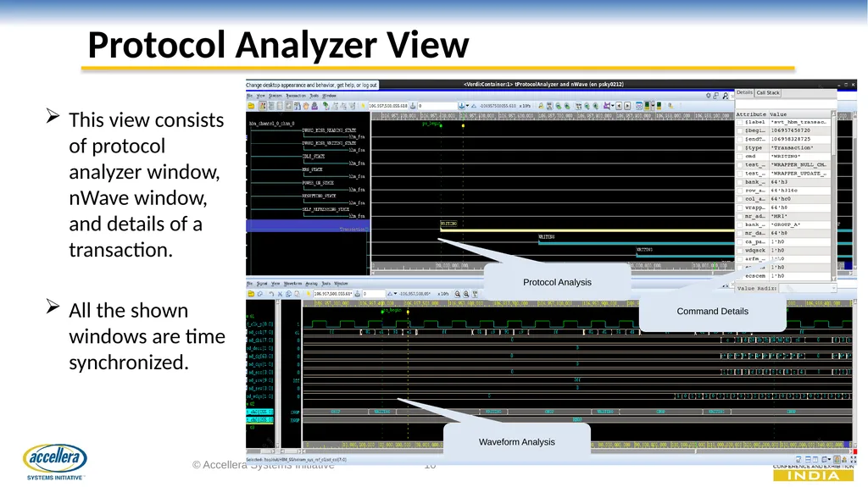
Task: Select the highlighted Transaction row in analyzer
Action: click(x=308, y=226)
